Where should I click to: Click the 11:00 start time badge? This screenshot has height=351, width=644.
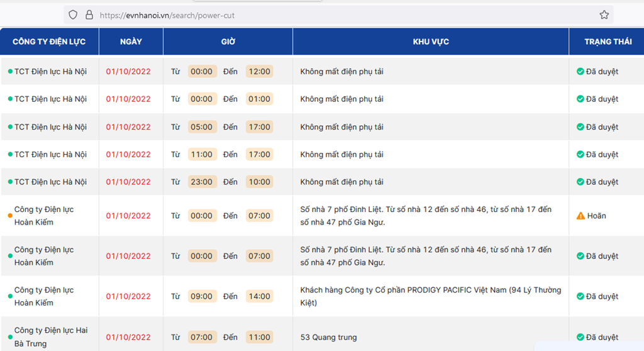[x=202, y=155]
